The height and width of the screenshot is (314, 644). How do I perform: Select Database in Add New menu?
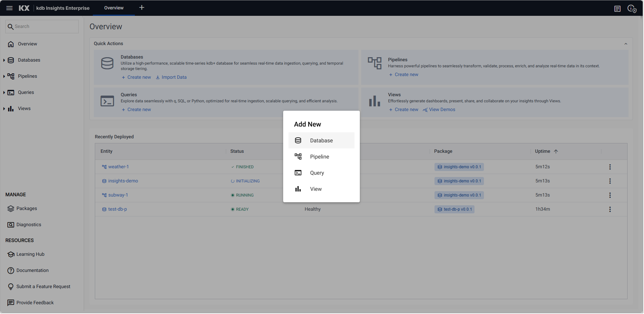pyautogui.click(x=321, y=141)
